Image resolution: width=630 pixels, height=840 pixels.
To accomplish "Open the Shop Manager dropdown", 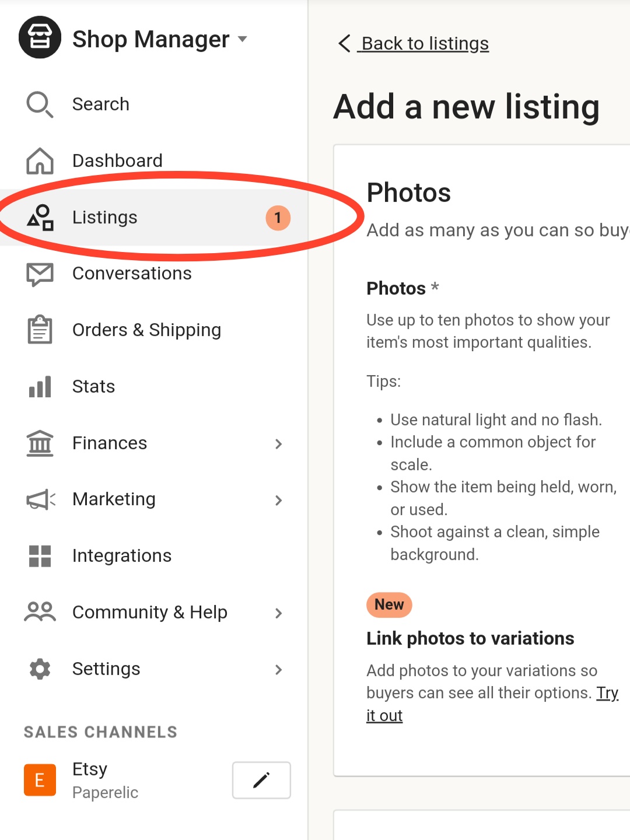I will tap(243, 39).
